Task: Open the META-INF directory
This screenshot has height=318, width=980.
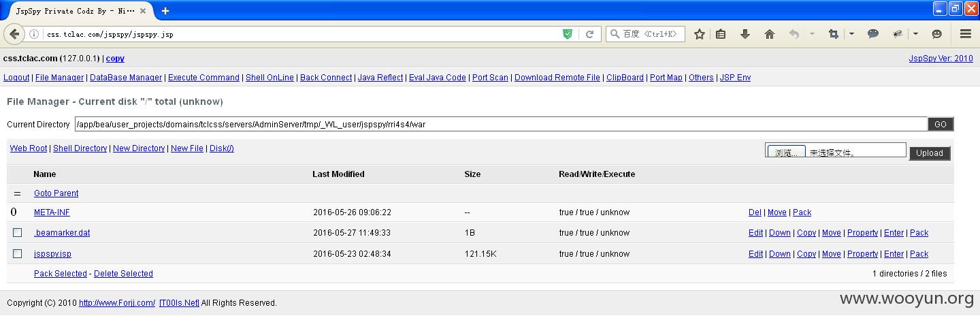Action: (x=52, y=212)
